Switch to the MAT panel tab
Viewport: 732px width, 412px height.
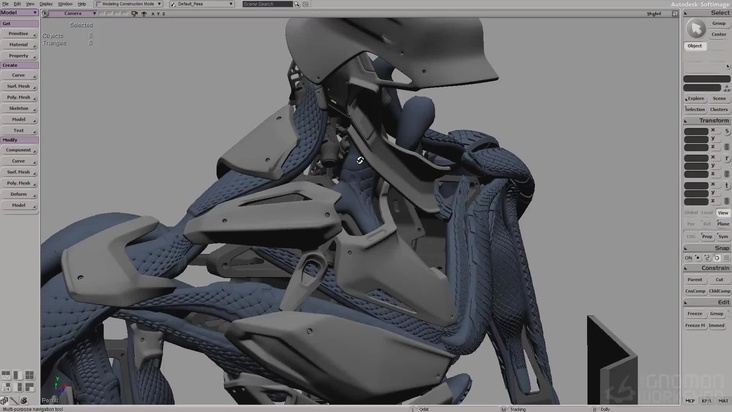[723, 400]
